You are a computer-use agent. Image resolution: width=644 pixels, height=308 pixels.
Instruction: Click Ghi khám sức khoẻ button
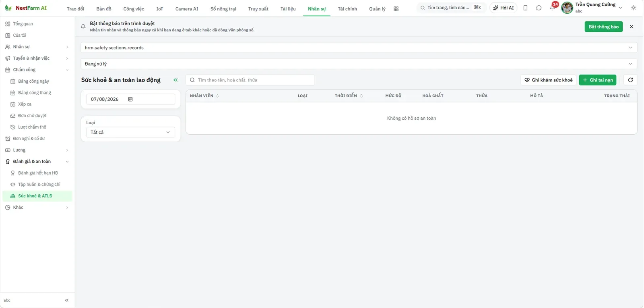tap(549, 80)
